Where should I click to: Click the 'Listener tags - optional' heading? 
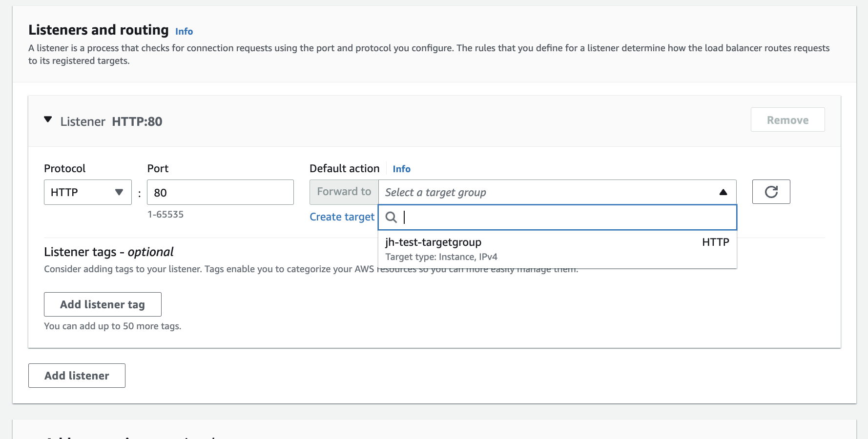(x=109, y=252)
